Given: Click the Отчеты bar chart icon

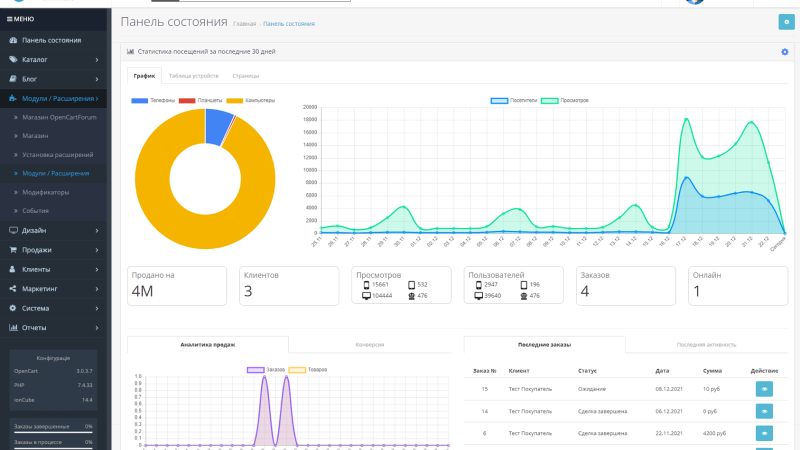Looking at the screenshot, I should pos(13,328).
